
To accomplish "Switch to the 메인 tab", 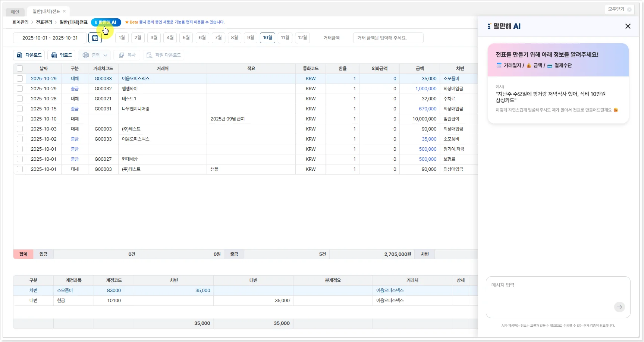I will point(15,12).
